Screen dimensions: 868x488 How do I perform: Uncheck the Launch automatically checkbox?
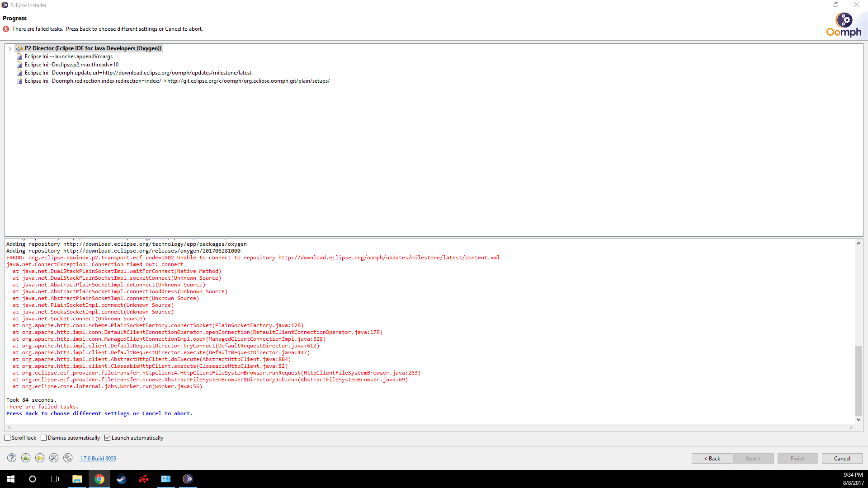pos(107,438)
